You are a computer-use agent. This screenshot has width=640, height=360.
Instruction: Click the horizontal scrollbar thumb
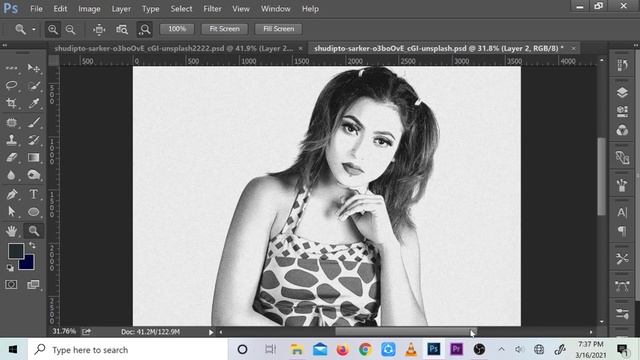click(x=405, y=332)
